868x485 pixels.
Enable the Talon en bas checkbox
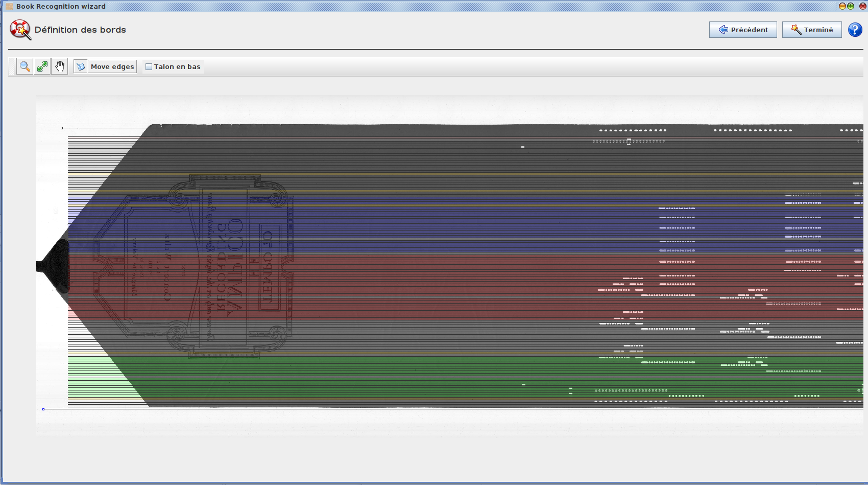click(149, 66)
